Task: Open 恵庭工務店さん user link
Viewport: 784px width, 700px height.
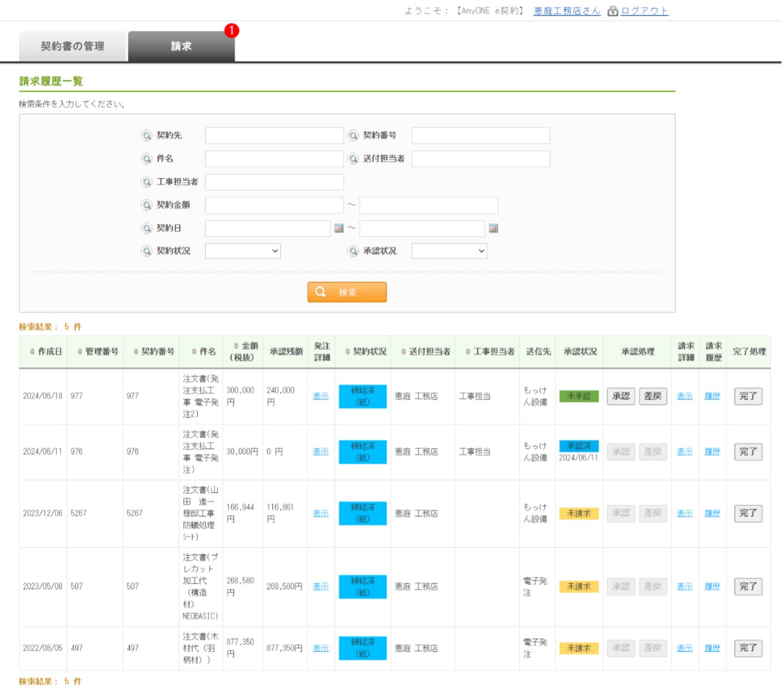Action: [x=567, y=11]
